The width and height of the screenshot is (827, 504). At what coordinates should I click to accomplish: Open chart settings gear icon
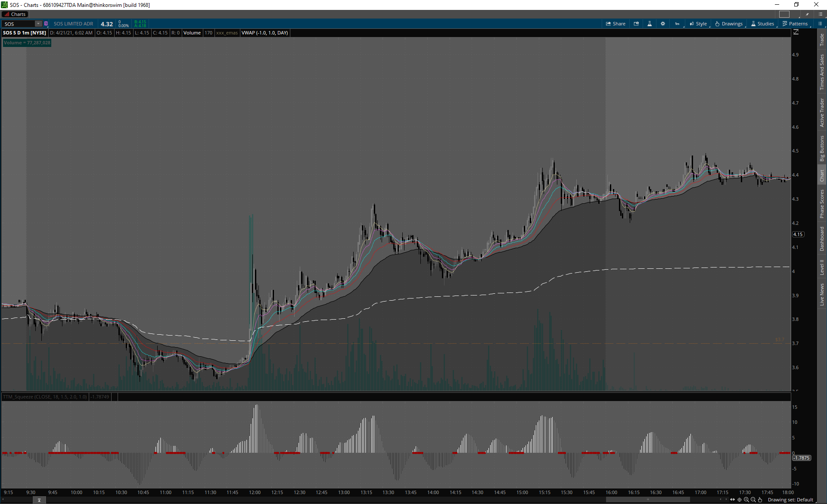[663, 24]
